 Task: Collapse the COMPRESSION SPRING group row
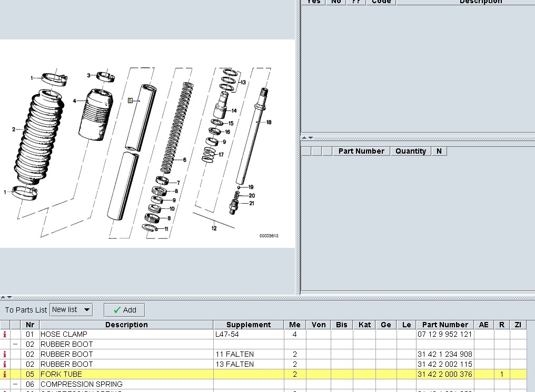pos(15,385)
